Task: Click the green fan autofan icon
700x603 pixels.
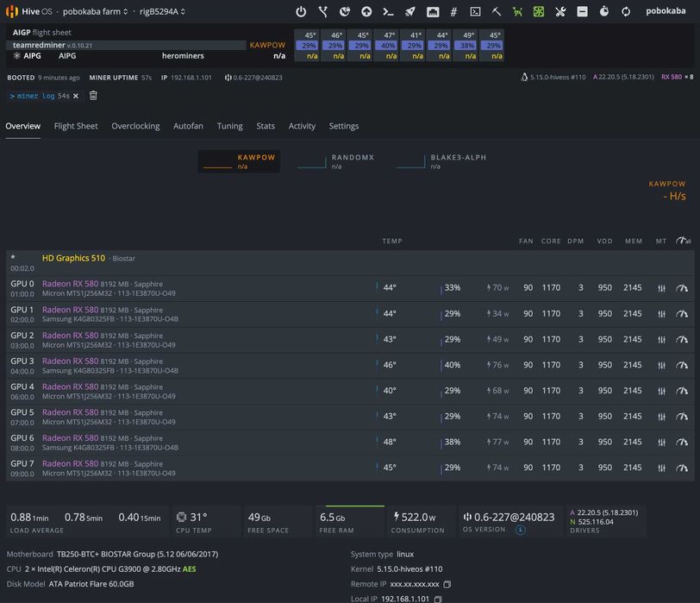Action: [539, 11]
